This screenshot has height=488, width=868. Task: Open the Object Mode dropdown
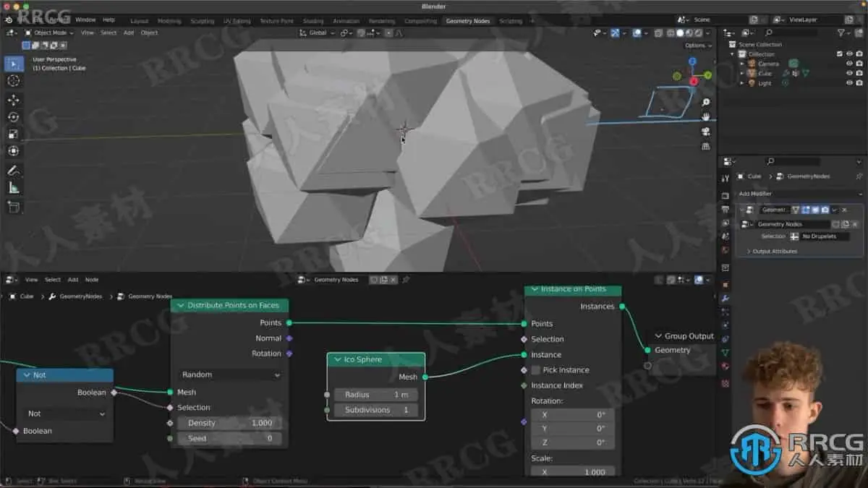tap(49, 33)
